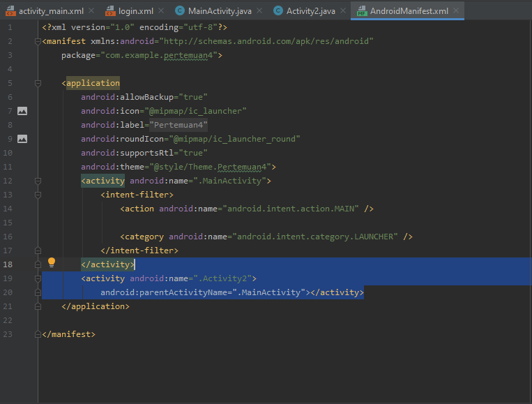Click the layout file icon on the login.xml tab
532x404 pixels.
point(110,11)
